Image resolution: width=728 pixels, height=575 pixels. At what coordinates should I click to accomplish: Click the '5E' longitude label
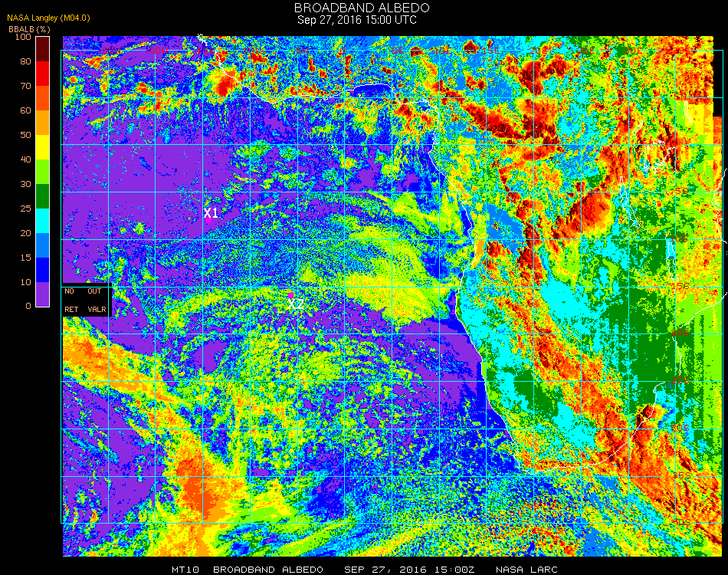398,51
